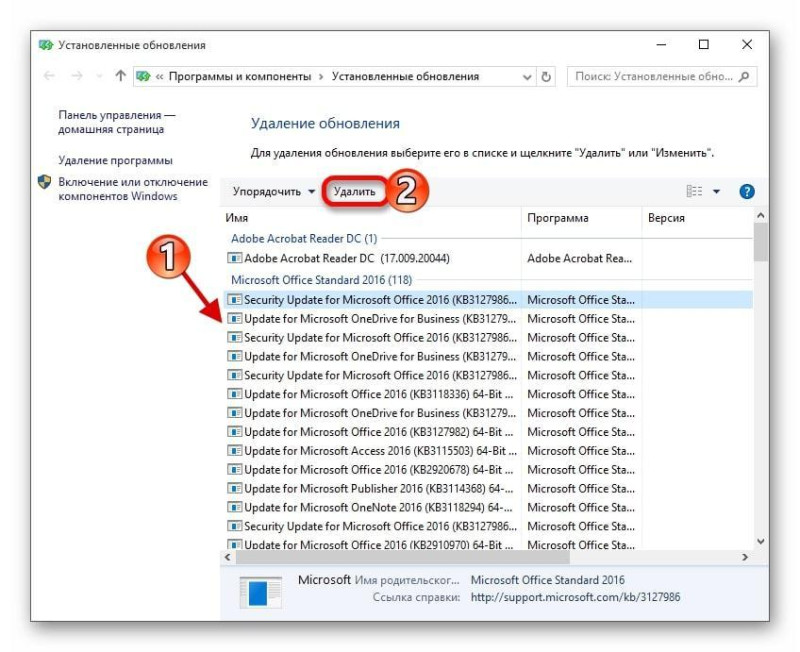This screenshot has width=800, height=652.
Task: Open Удаление программы link
Action: point(115,160)
